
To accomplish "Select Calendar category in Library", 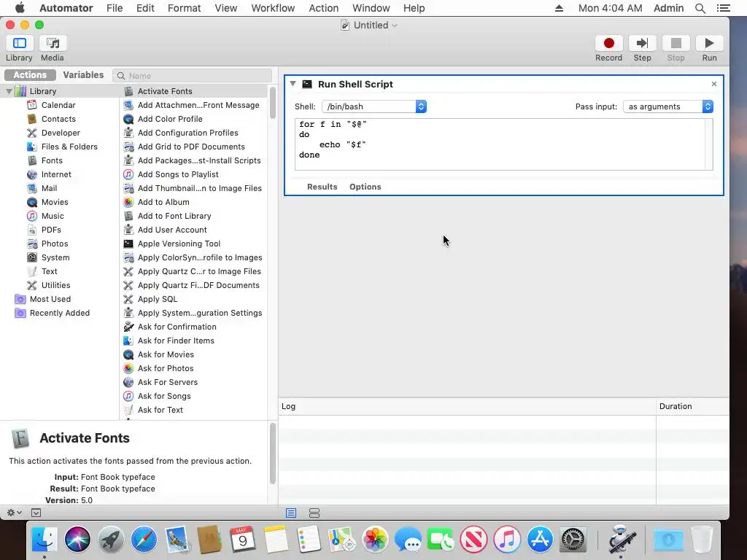I will (58, 105).
